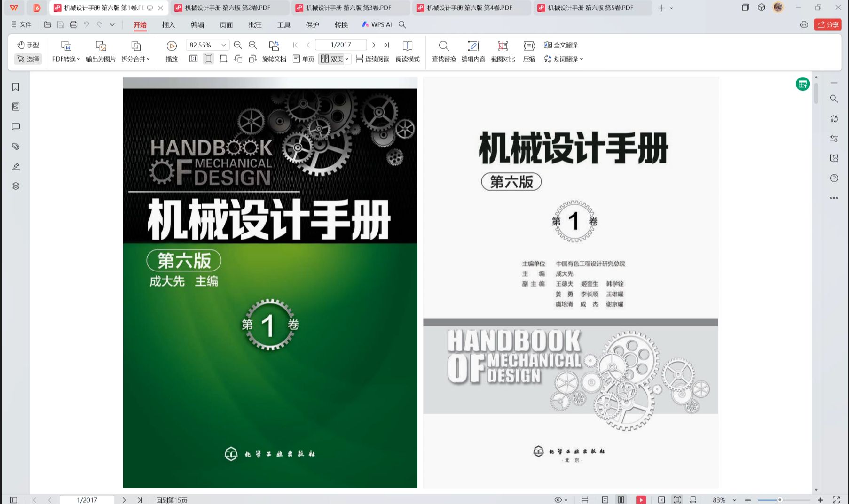Open 查找替换 find and replace
Screen dimensions: 849x504
pyautogui.click(x=444, y=52)
